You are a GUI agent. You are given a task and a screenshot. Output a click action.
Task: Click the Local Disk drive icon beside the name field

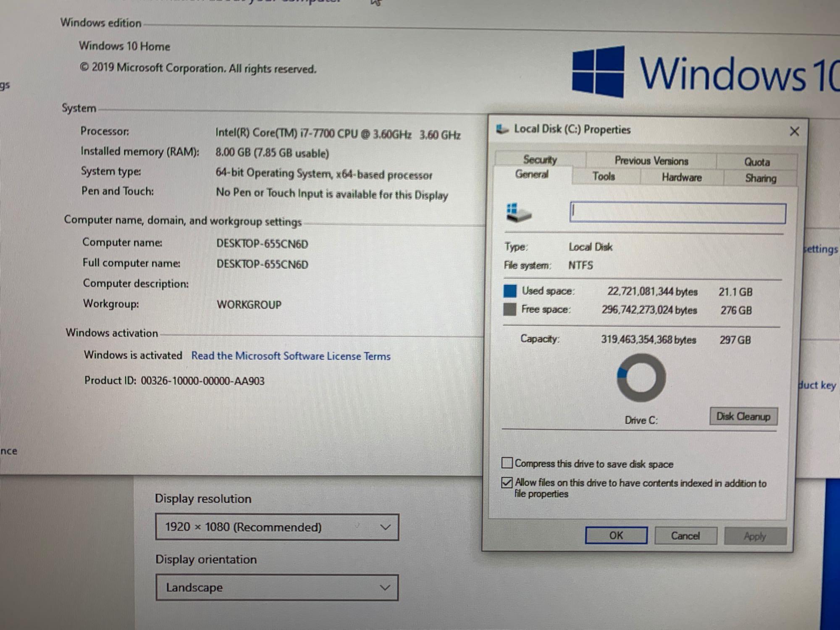[x=518, y=213]
